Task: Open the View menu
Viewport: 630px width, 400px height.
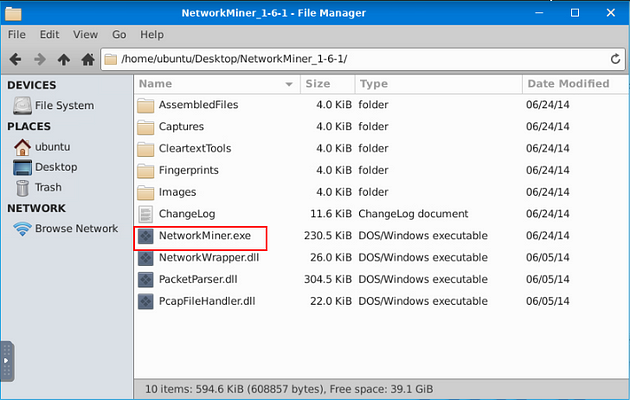Action: [85, 35]
